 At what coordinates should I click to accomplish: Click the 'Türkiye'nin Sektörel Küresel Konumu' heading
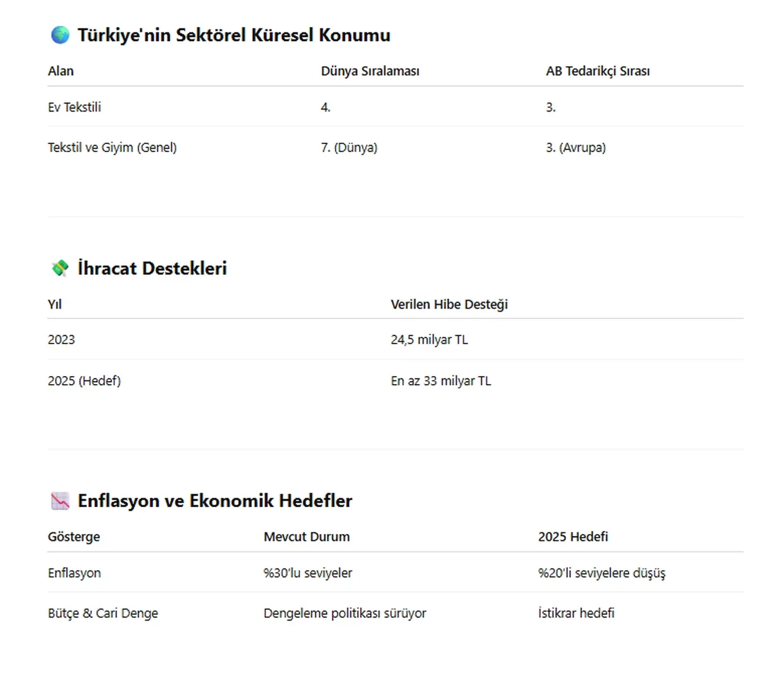point(233,35)
